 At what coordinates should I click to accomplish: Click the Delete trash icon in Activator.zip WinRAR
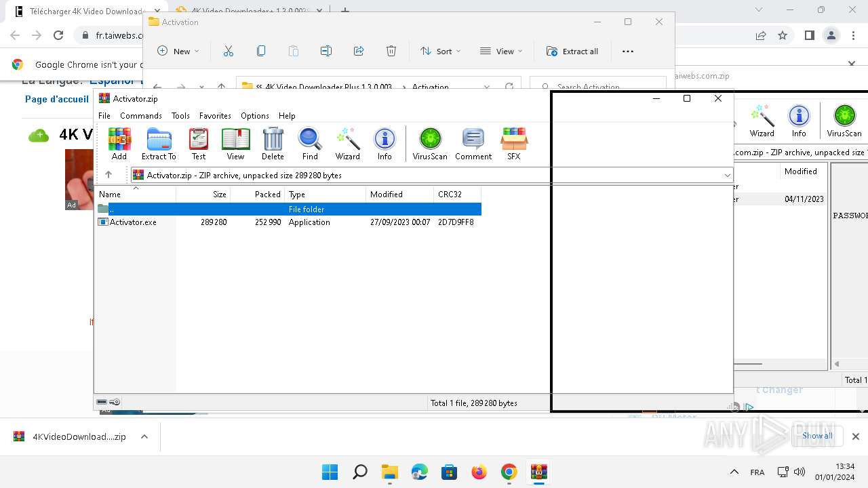[273, 144]
